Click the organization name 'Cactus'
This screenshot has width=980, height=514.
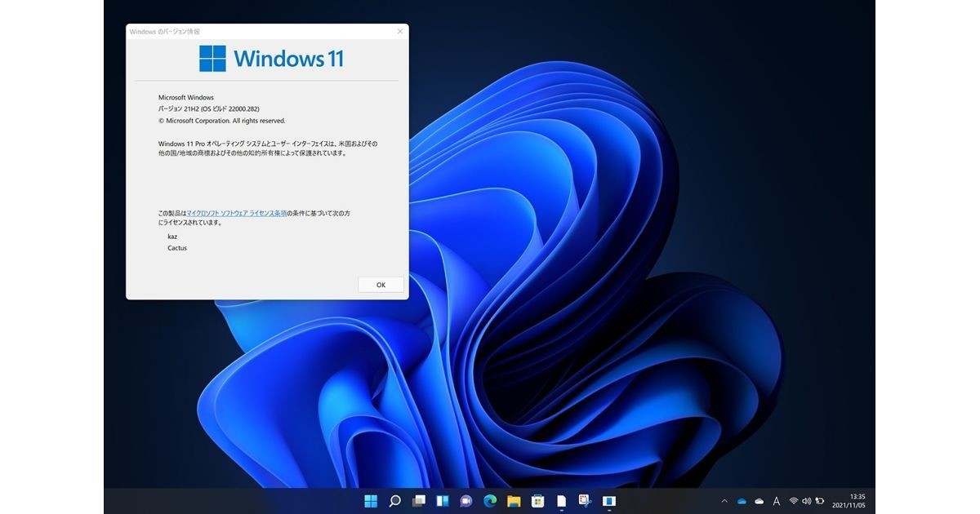point(177,247)
